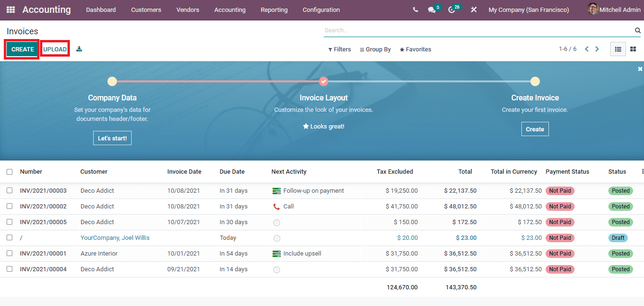Click the CREATE button
This screenshot has width=644, height=306.
[21, 49]
